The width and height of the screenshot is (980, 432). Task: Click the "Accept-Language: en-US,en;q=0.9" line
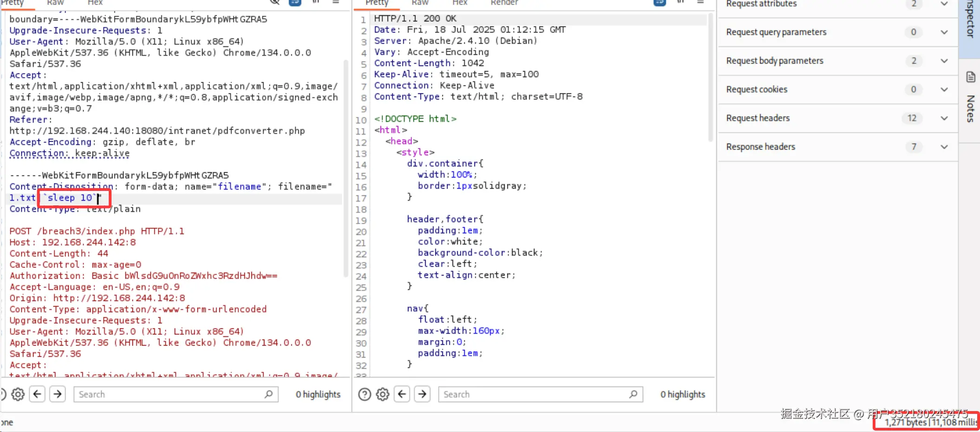tap(95, 287)
